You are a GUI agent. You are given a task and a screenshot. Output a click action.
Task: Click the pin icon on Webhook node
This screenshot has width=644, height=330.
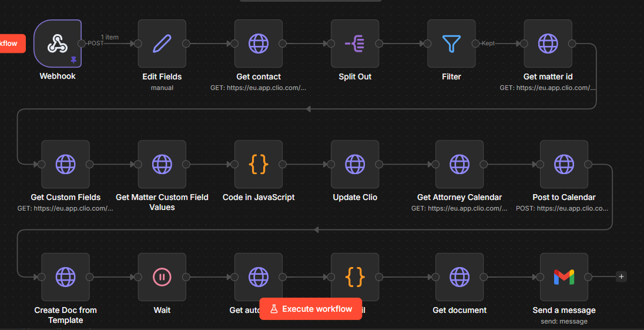73,60
